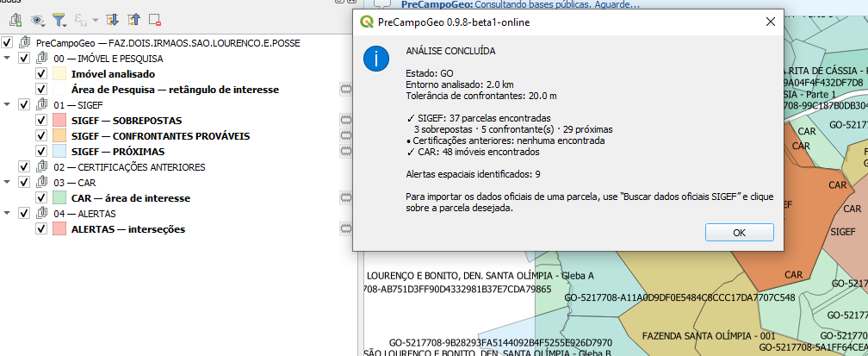The height and width of the screenshot is (356, 868).
Task: Click the Expand All layers icon
Action: pyautogui.click(x=112, y=21)
